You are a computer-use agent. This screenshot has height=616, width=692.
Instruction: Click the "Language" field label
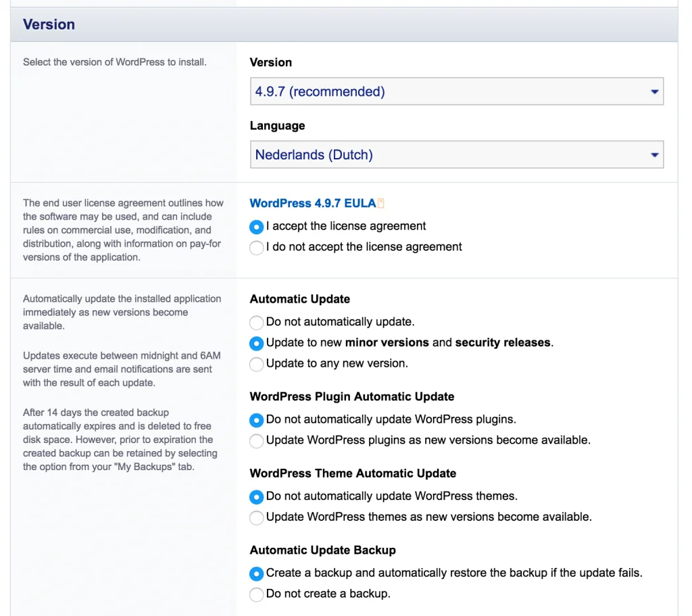[277, 126]
